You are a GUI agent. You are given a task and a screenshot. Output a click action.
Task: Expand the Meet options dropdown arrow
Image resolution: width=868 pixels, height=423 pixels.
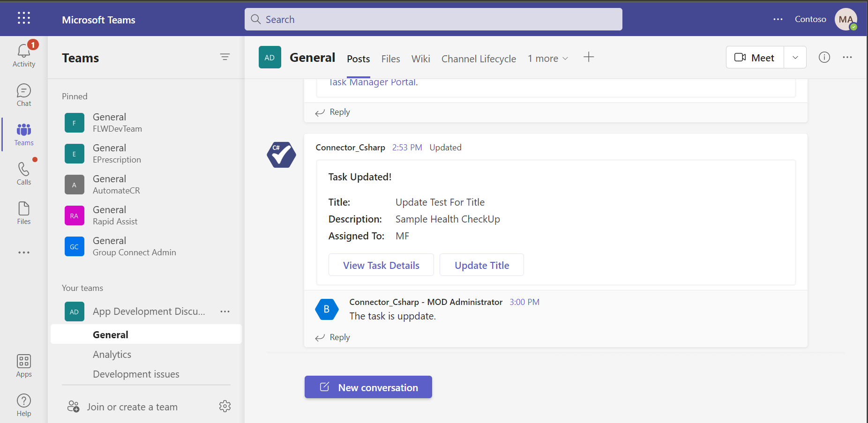tap(795, 58)
